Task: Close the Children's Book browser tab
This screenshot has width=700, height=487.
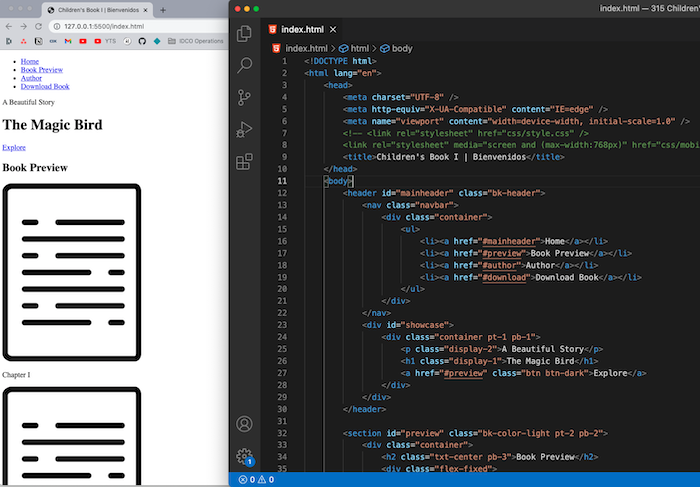Action: point(145,10)
